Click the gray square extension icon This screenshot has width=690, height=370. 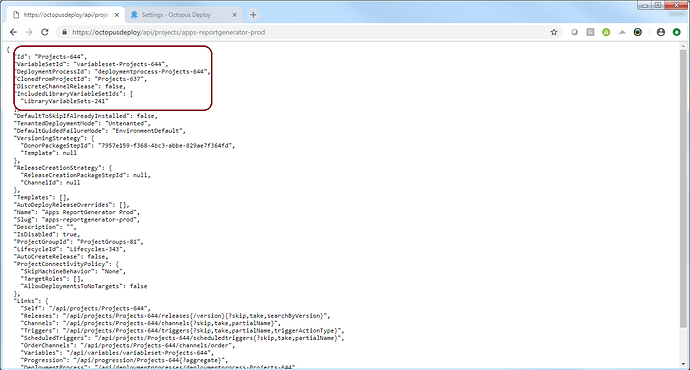[590, 32]
